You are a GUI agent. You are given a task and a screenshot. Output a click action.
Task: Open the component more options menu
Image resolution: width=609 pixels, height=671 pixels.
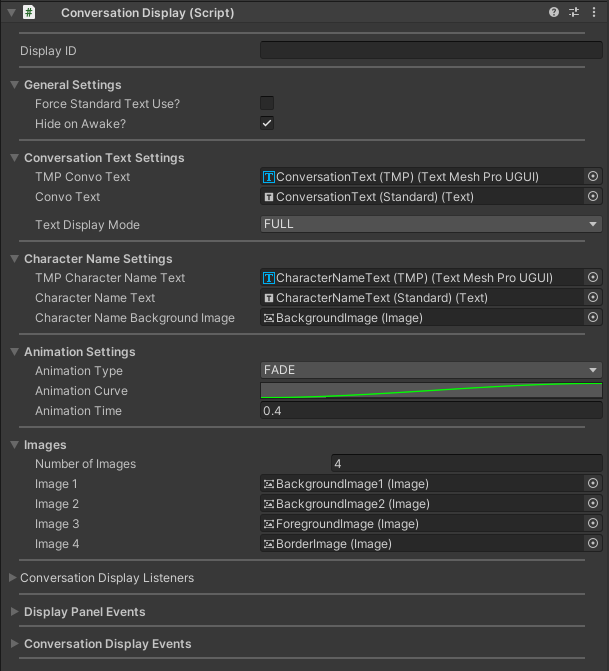[593, 13]
